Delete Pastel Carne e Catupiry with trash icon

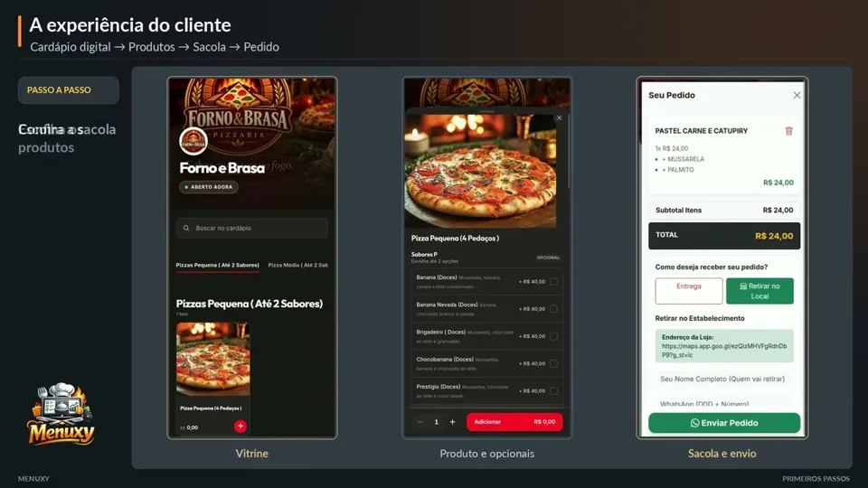(x=788, y=131)
